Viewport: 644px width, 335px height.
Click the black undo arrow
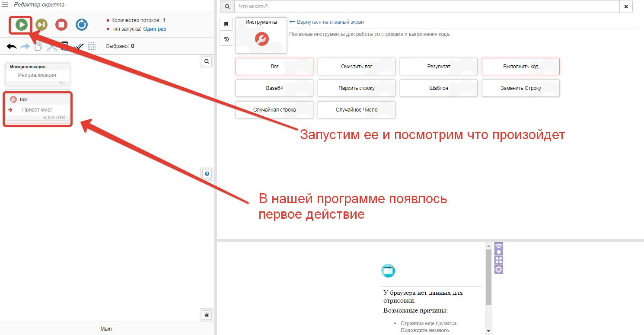pyautogui.click(x=12, y=46)
